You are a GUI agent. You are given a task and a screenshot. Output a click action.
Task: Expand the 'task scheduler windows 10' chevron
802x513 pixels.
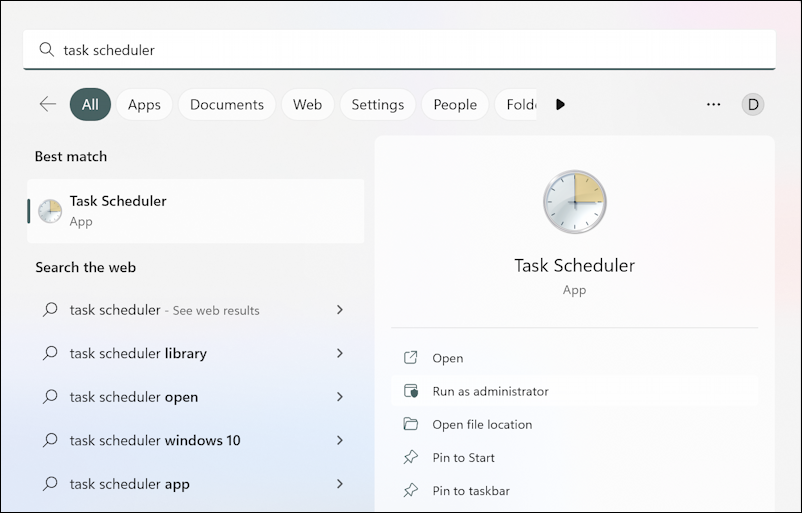click(340, 440)
